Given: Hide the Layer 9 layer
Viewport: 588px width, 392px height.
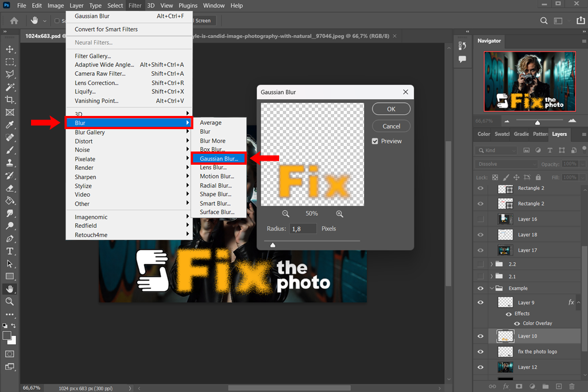Looking at the screenshot, I should click(x=481, y=302).
